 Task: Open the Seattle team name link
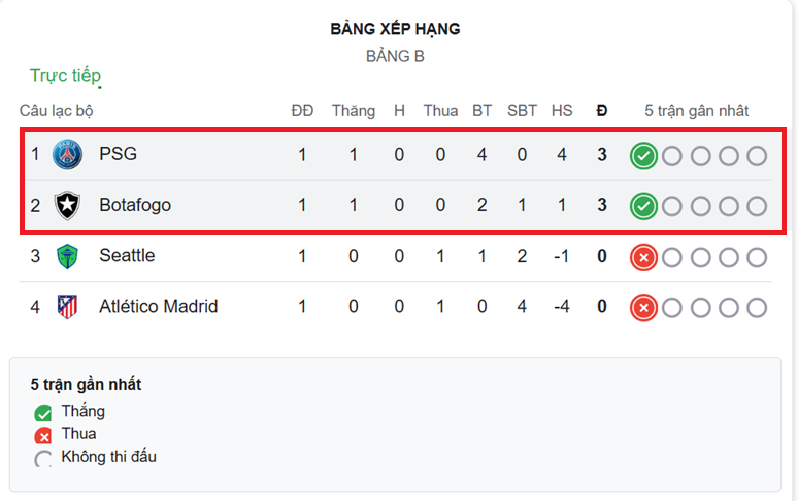(x=127, y=255)
